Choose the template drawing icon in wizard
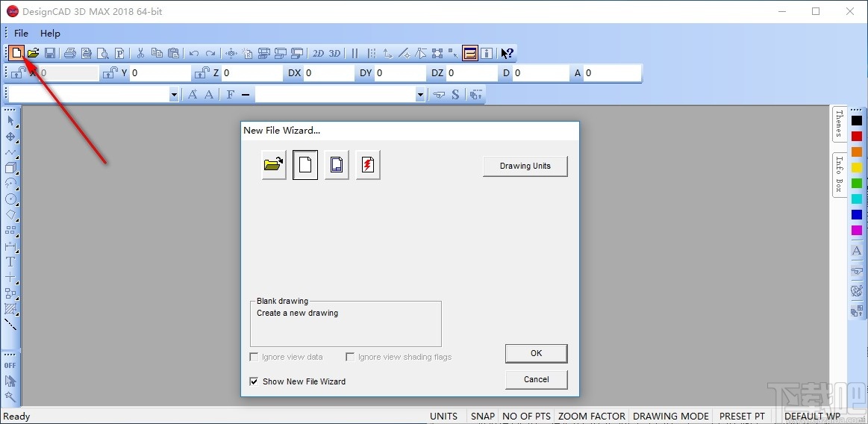This screenshot has width=868, height=424. [337, 165]
